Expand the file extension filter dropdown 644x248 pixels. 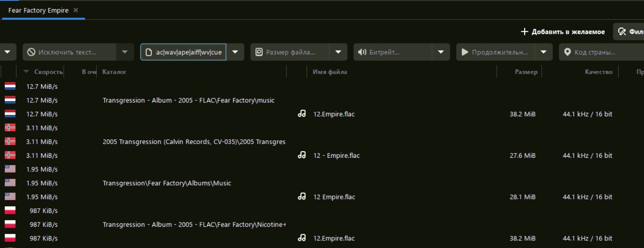235,52
